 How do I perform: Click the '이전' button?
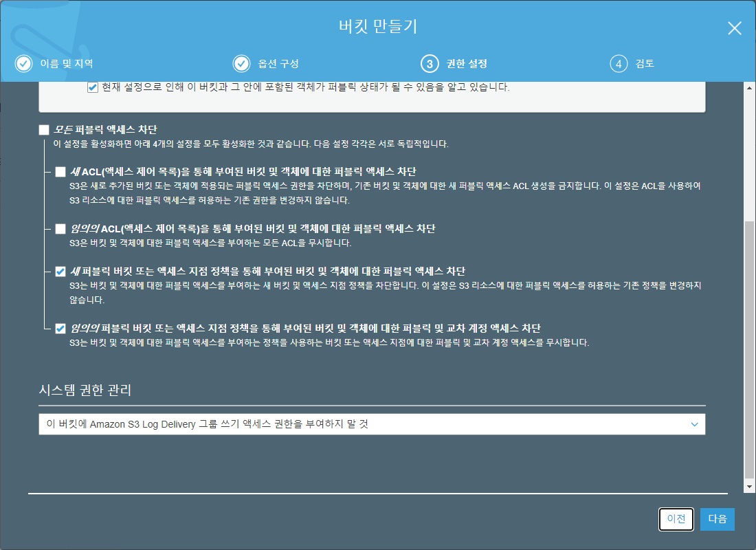tap(676, 519)
